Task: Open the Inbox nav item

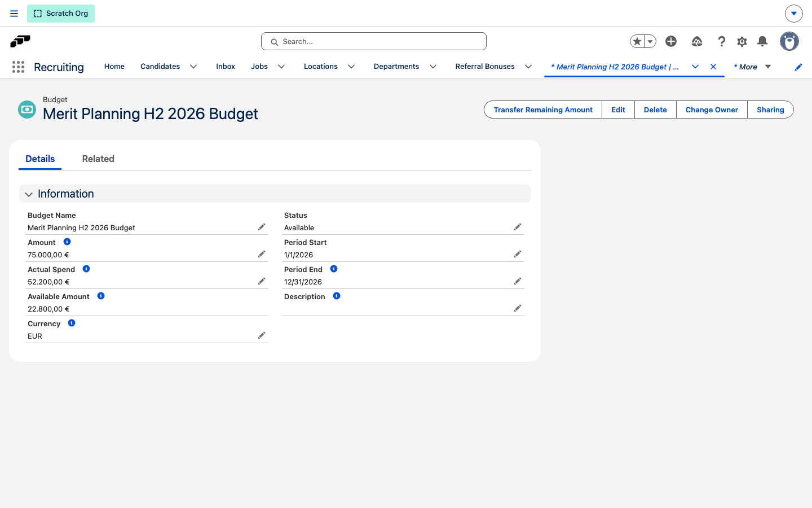Action: click(x=226, y=67)
